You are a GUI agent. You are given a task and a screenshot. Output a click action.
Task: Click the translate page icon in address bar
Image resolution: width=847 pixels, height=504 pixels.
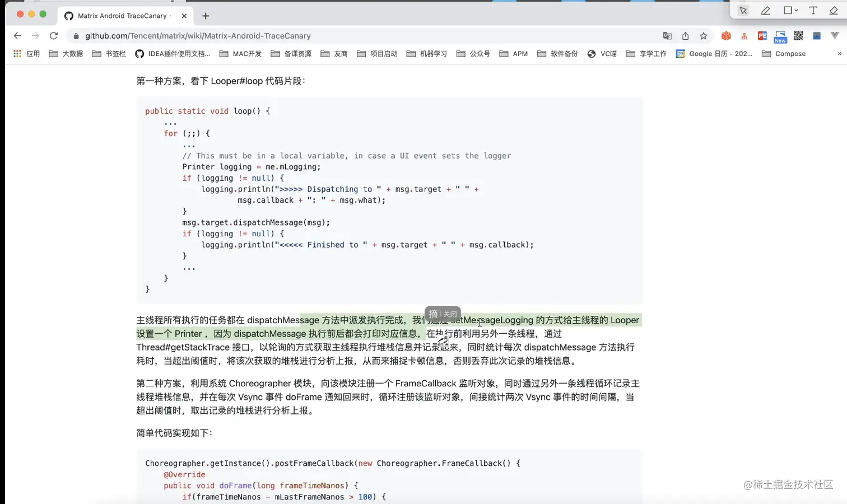pos(667,36)
